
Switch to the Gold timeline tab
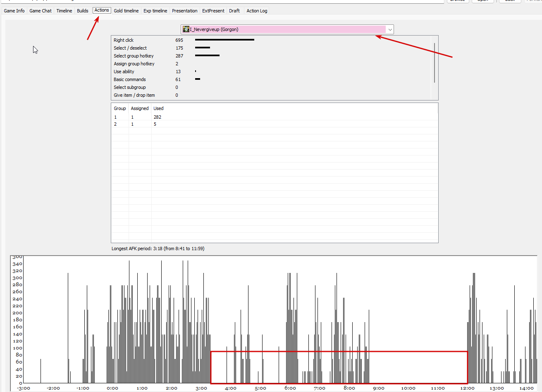coord(126,11)
